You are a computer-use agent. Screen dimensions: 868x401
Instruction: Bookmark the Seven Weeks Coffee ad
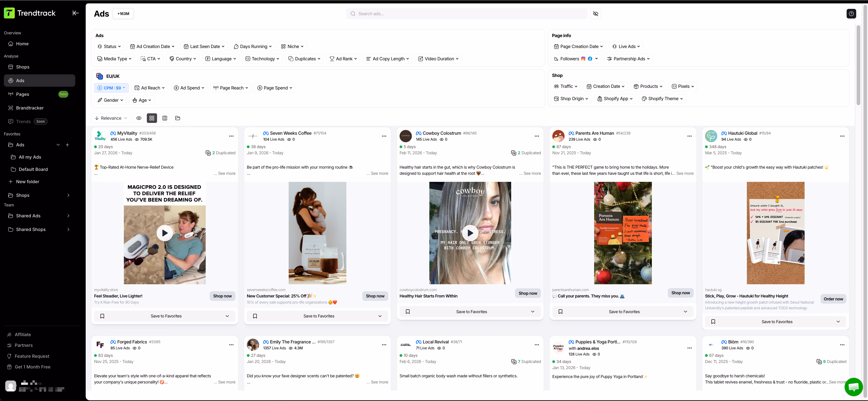tap(255, 316)
